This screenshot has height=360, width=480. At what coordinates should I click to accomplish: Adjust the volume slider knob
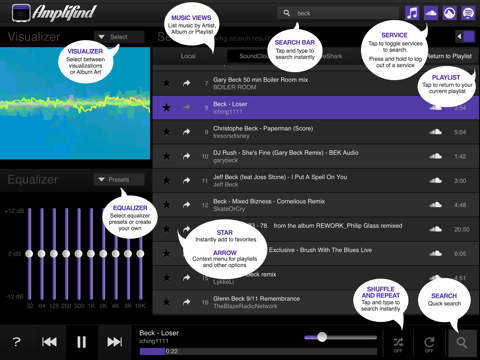click(322, 337)
